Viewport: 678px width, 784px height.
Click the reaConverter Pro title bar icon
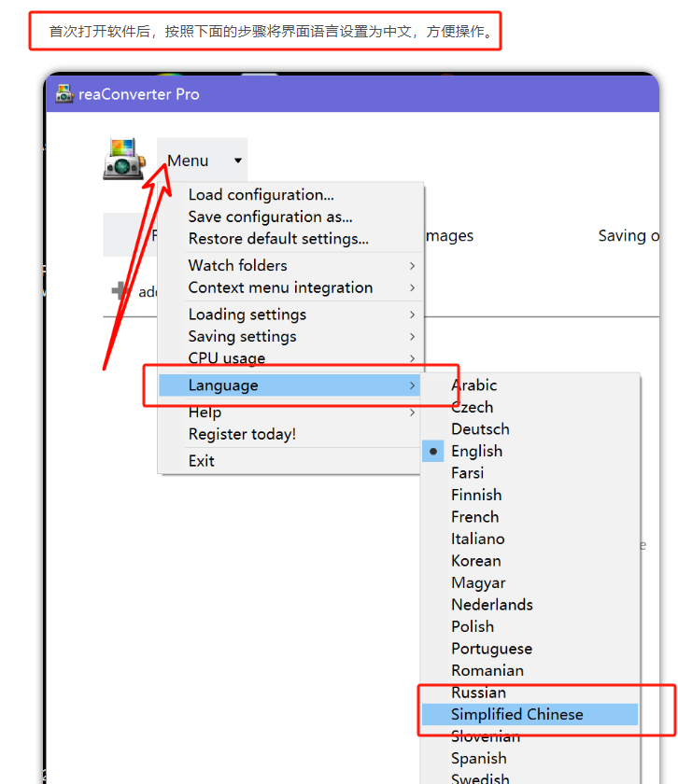(64, 94)
